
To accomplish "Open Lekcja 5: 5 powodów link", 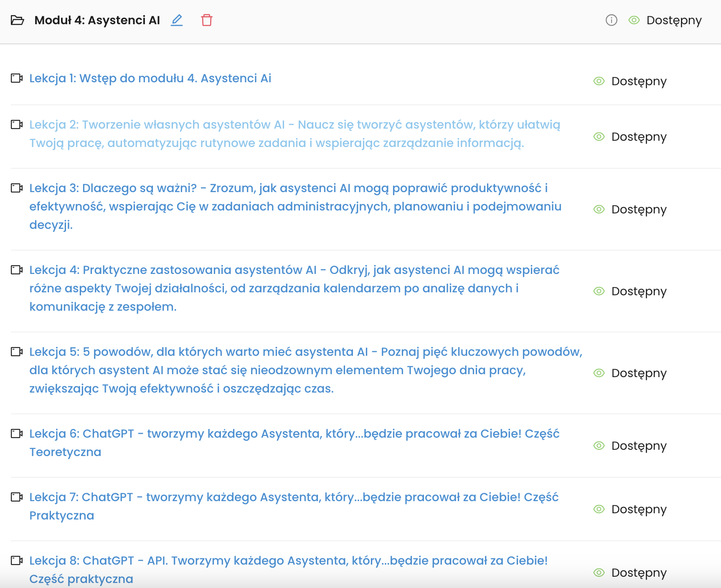I will click(x=306, y=370).
